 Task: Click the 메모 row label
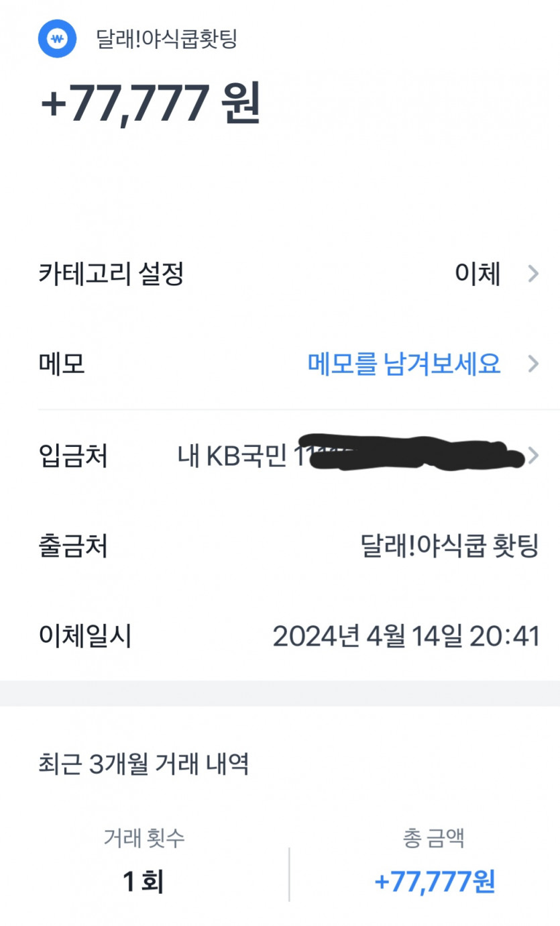pyautogui.click(x=62, y=364)
